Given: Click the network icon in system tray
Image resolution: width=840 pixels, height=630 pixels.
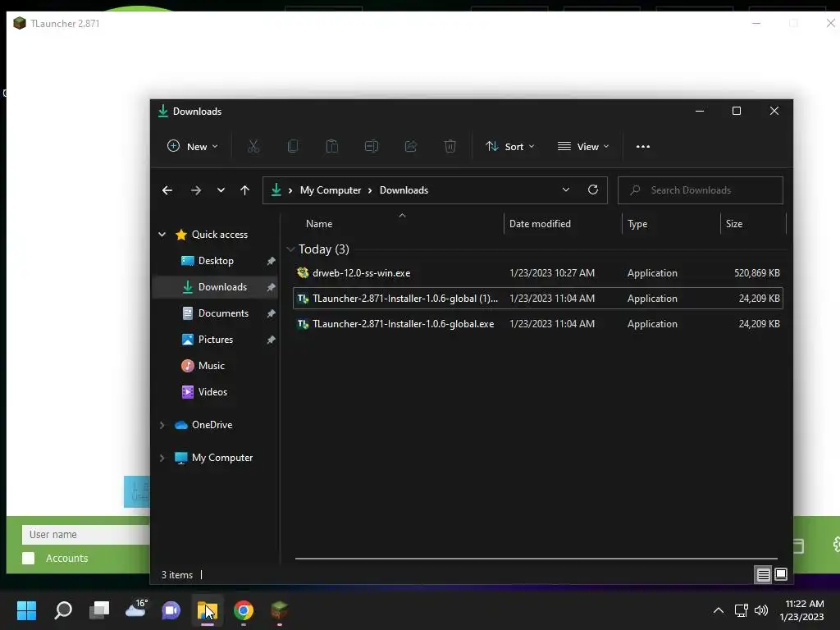Looking at the screenshot, I should pos(741,610).
